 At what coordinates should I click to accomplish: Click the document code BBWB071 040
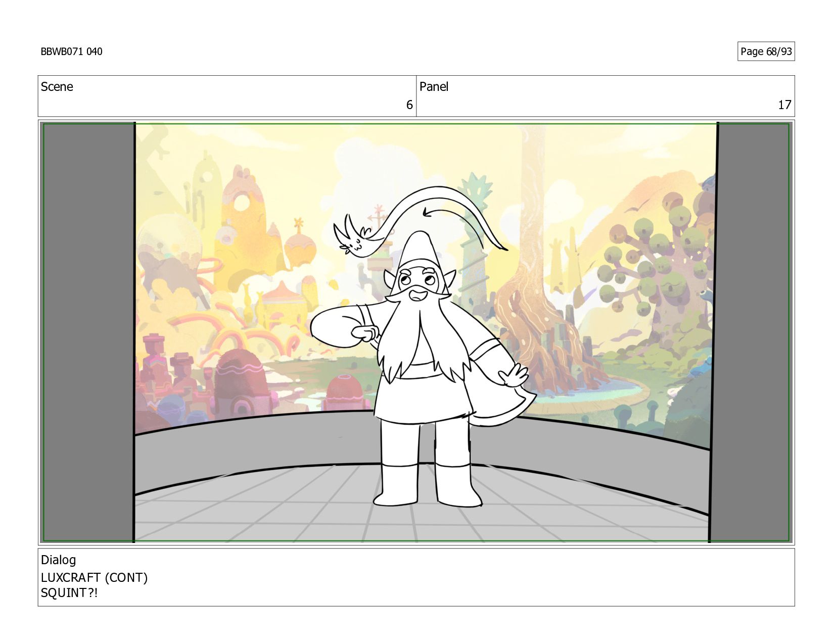pyautogui.click(x=71, y=52)
